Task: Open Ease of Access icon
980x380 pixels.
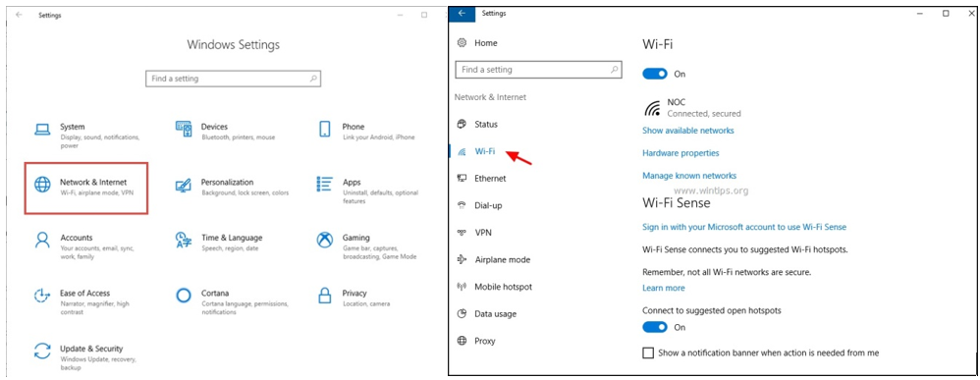Action: coord(42,296)
